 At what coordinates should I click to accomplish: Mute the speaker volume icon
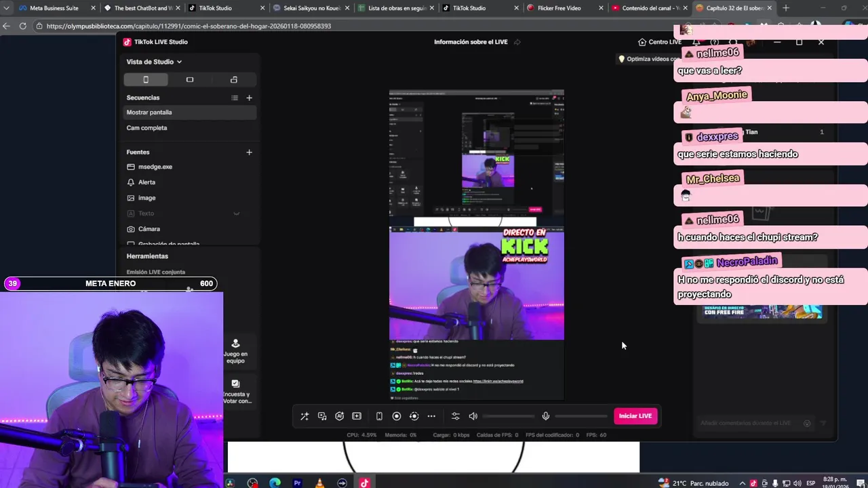point(473,416)
